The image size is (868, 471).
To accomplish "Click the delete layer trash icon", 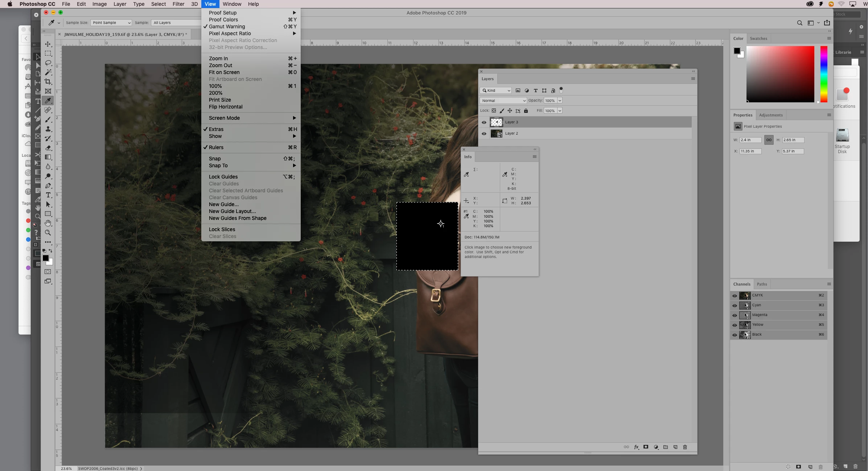I will coord(685,447).
